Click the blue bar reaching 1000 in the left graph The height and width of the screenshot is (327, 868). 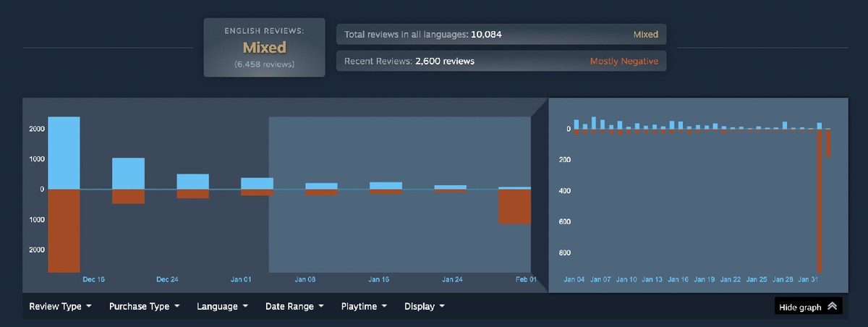pyautogui.click(x=128, y=174)
